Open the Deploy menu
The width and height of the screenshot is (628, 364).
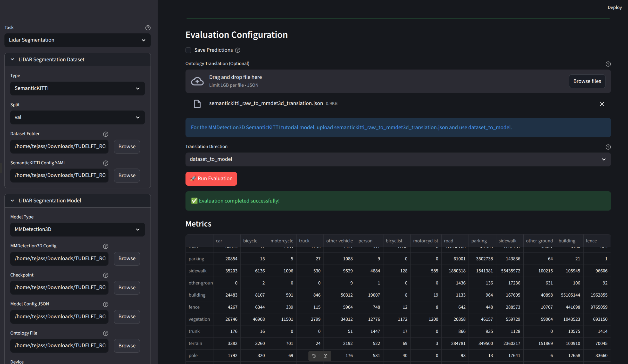tap(615, 8)
